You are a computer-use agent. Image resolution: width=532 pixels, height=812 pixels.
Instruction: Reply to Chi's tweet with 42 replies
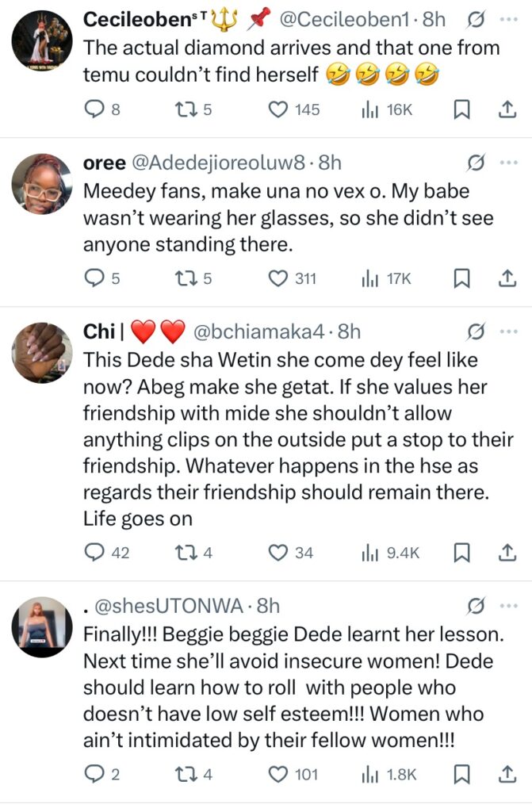[94, 553]
